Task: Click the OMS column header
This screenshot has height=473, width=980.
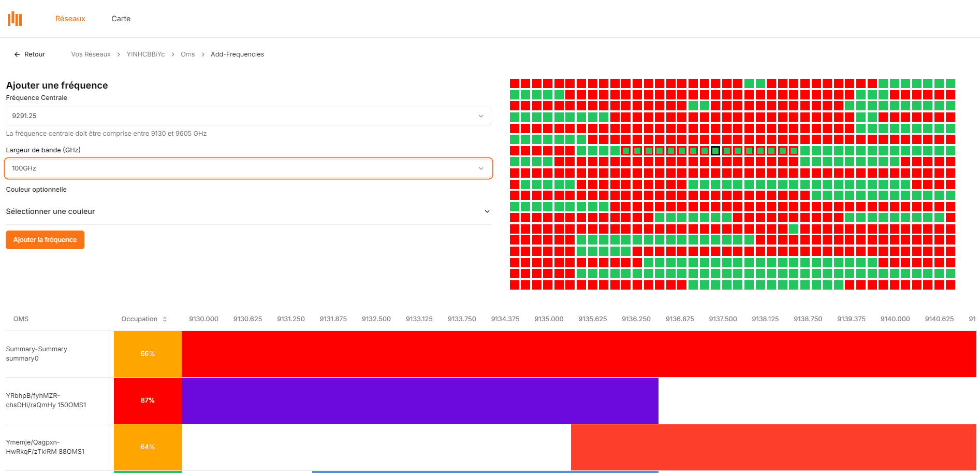Action: tap(21, 319)
